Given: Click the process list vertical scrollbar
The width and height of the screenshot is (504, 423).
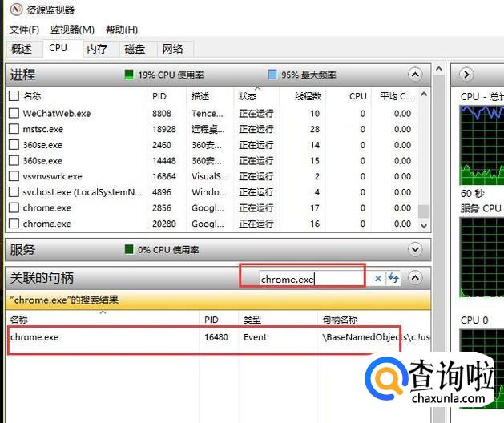Looking at the screenshot, I should click(x=424, y=160).
